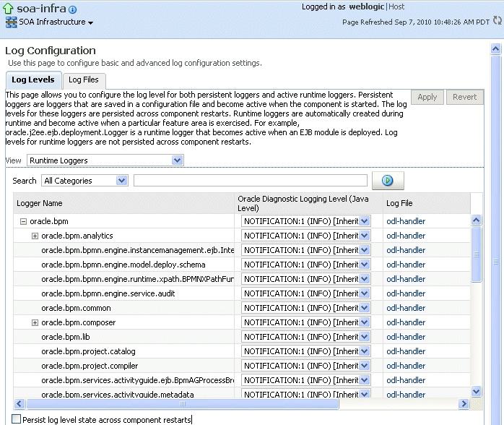Open odl-handler link for oracle.bpm row
This screenshot has height=425, width=504.
click(406, 221)
